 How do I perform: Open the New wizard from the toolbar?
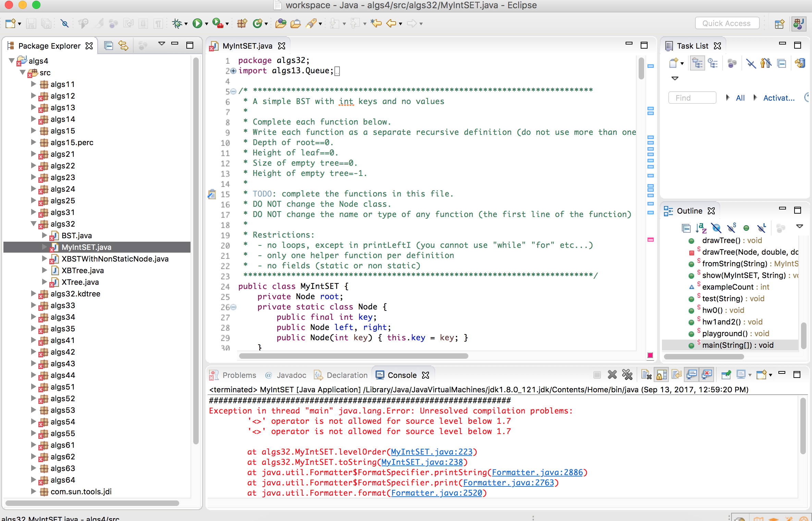coord(9,23)
